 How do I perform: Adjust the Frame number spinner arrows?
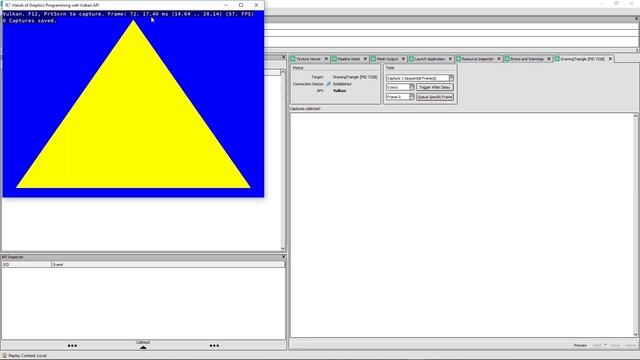coord(411,97)
